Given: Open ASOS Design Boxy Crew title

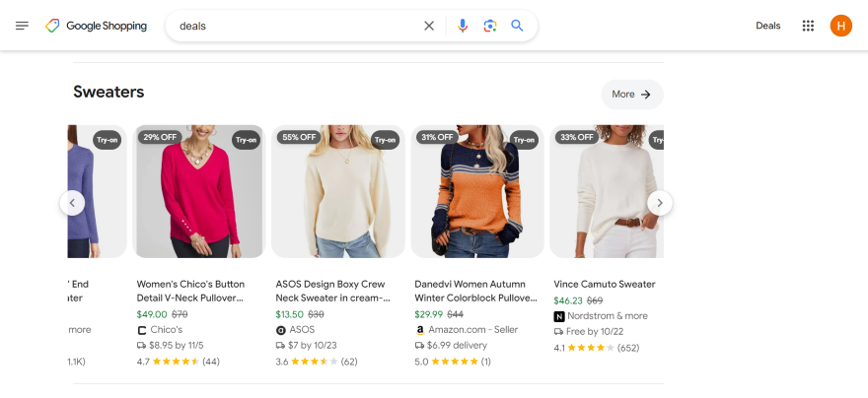Looking at the screenshot, I should tap(332, 291).
